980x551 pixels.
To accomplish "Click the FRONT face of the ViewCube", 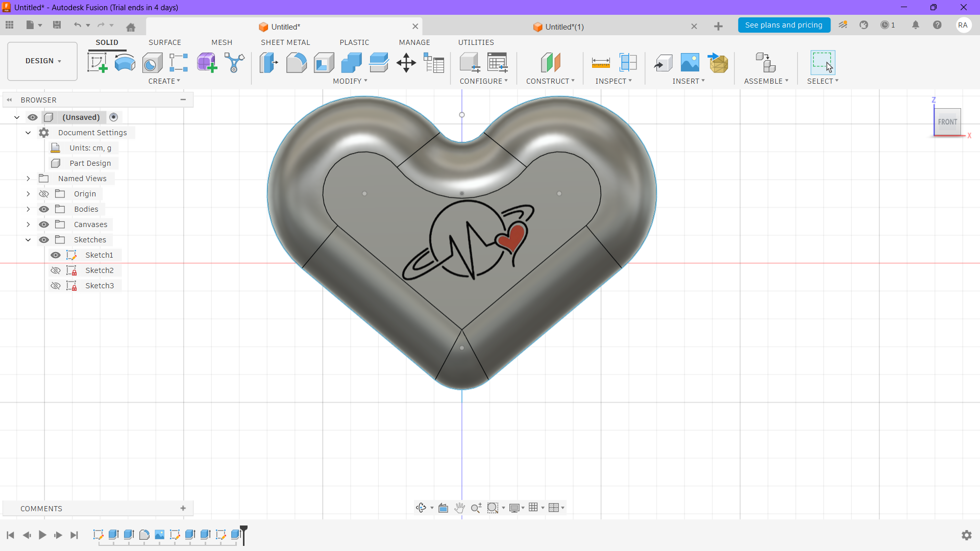I will click(947, 122).
